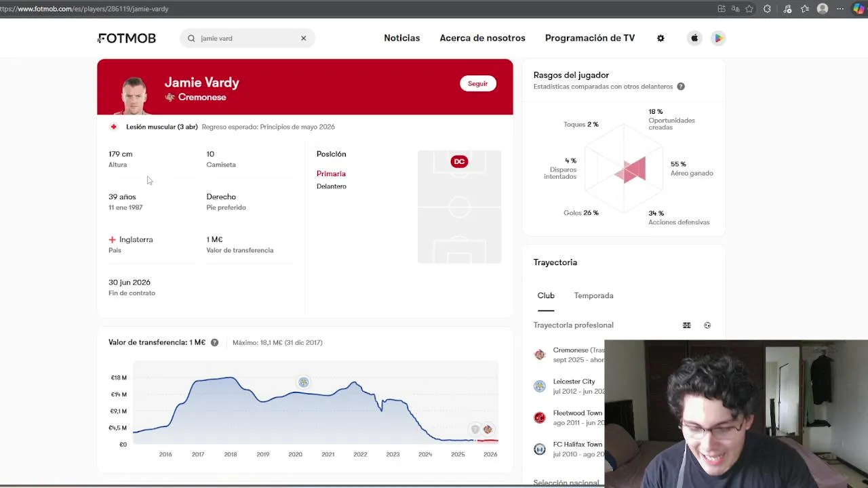Viewport: 868px width, 488px height.
Task: Open help icon beside Rasgos del jugador subtitle
Action: pyautogui.click(x=681, y=87)
